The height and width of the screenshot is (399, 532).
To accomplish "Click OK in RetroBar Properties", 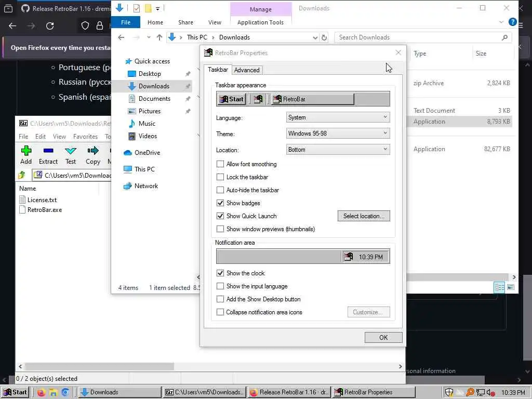I will [x=383, y=338].
